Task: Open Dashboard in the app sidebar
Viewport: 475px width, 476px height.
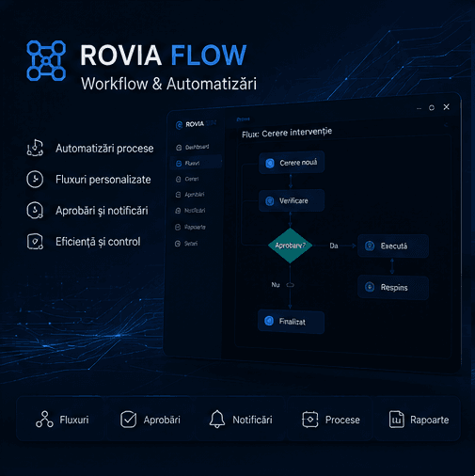Action: coord(193,147)
